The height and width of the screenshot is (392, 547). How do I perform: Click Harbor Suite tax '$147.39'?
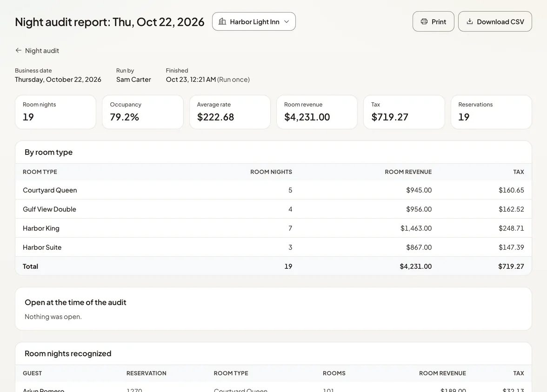click(x=512, y=247)
